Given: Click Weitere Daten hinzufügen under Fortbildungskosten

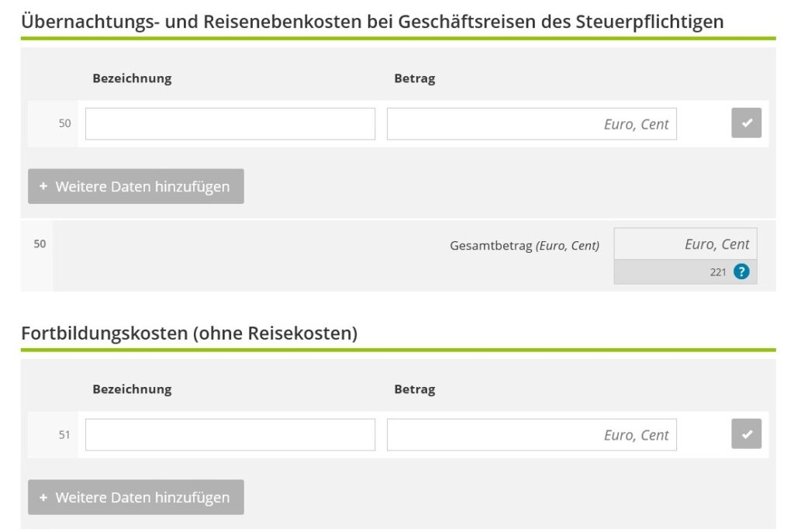Looking at the screenshot, I should point(136,497).
